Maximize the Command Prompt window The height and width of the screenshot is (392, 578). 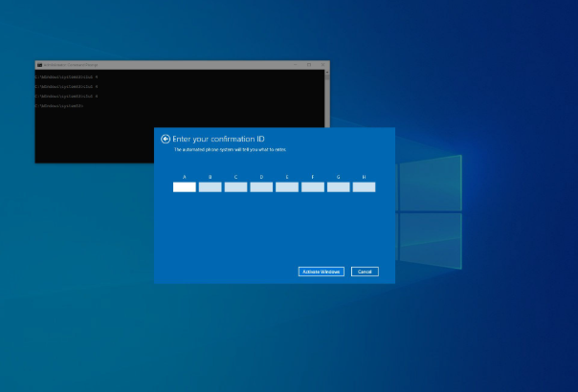(x=309, y=65)
